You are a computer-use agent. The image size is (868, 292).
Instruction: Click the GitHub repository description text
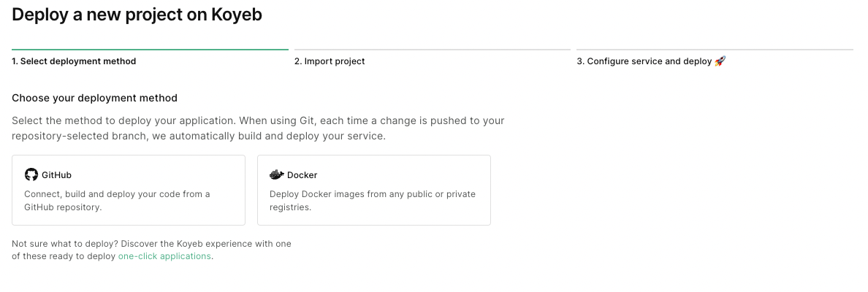coord(117,200)
